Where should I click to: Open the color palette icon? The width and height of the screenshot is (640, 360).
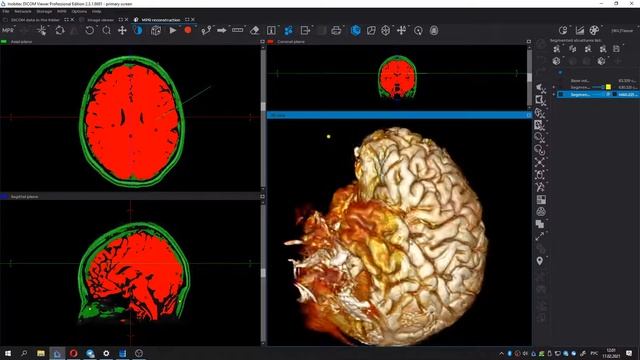pyautogui.click(x=594, y=30)
